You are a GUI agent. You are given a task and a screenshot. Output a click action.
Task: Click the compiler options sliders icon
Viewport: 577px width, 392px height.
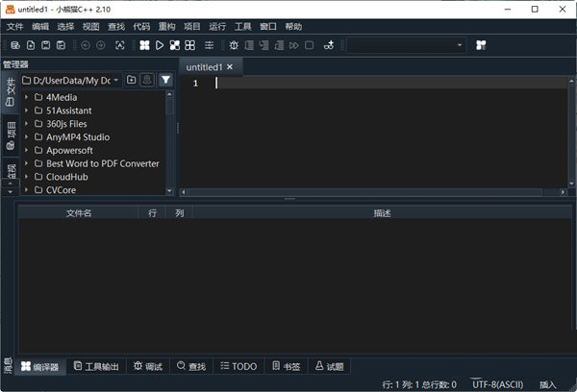tap(210, 45)
